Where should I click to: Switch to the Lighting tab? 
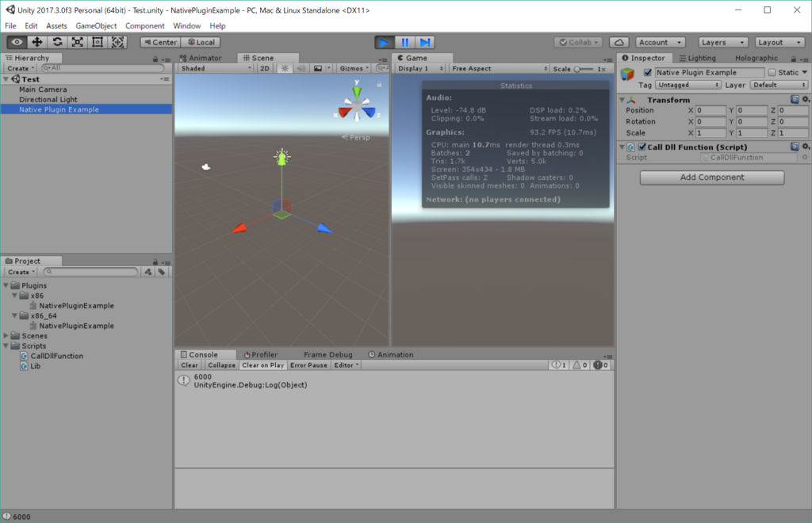[x=697, y=58]
